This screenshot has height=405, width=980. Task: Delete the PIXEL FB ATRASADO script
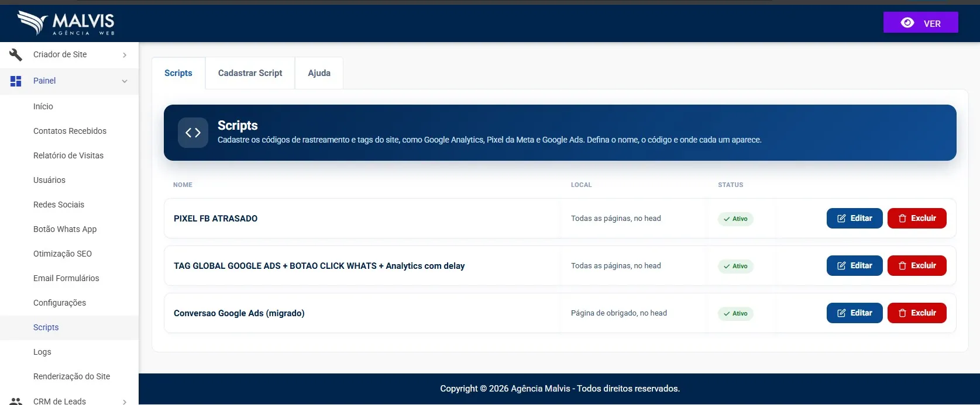[917, 219]
